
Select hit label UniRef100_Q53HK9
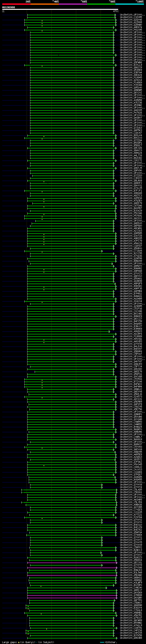(x=131, y=70)
